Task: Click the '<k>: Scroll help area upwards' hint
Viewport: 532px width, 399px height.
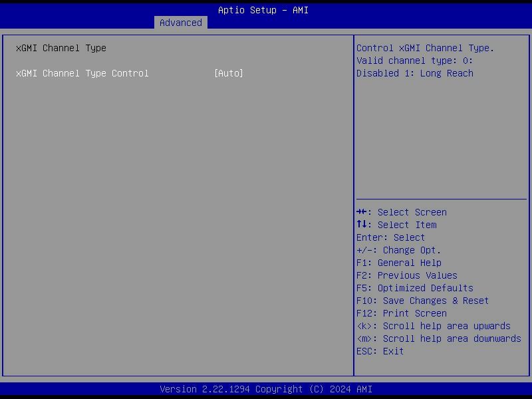Action: pos(434,326)
